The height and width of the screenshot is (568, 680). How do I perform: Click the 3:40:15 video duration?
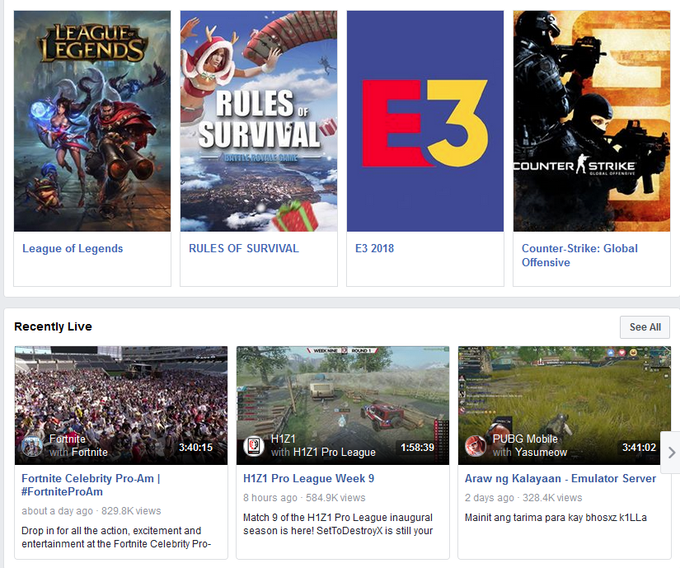196,447
